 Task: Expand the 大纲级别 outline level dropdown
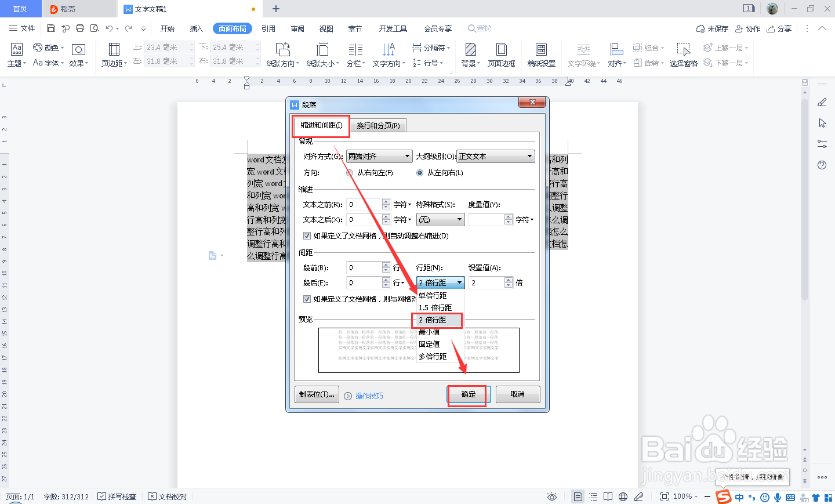coord(495,156)
